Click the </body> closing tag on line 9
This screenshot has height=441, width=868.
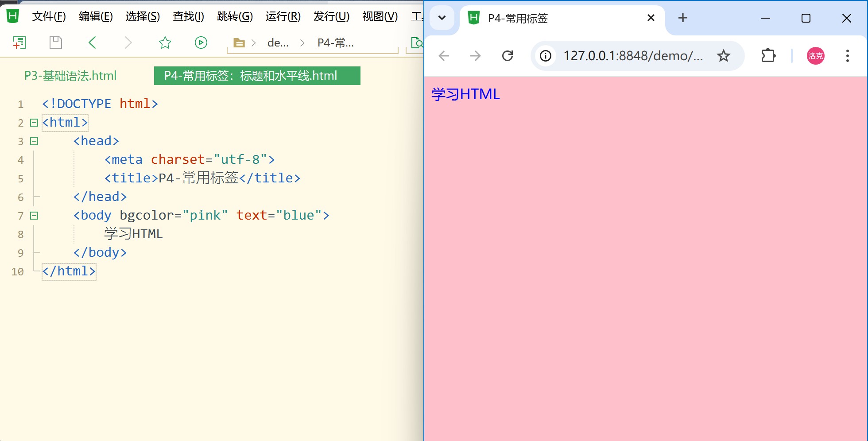tap(100, 252)
